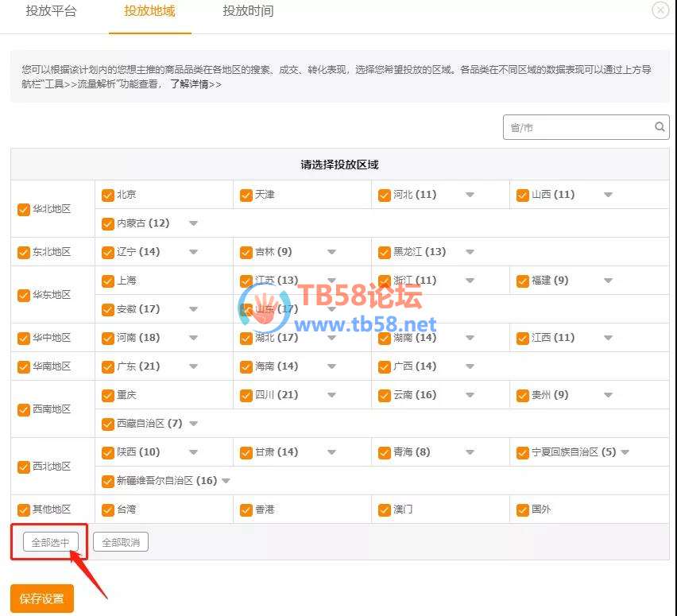Save settings with the 保存设置 button
This screenshot has width=677, height=616.
pyautogui.click(x=42, y=599)
